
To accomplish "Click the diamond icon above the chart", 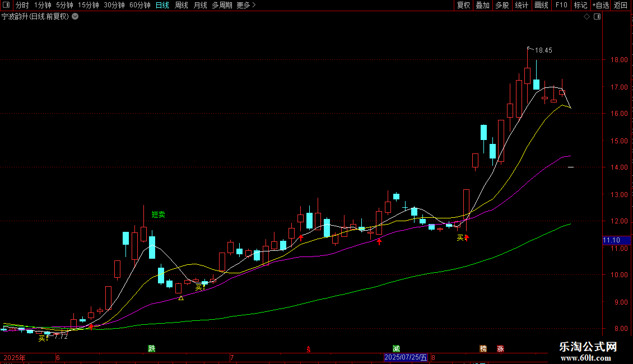I will (x=587, y=17).
